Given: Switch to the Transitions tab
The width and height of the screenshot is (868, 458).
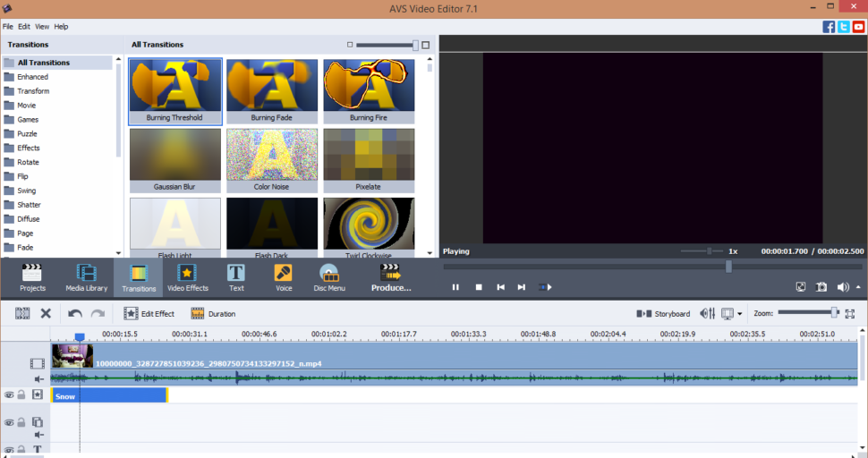Looking at the screenshot, I should click(x=139, y=277).
